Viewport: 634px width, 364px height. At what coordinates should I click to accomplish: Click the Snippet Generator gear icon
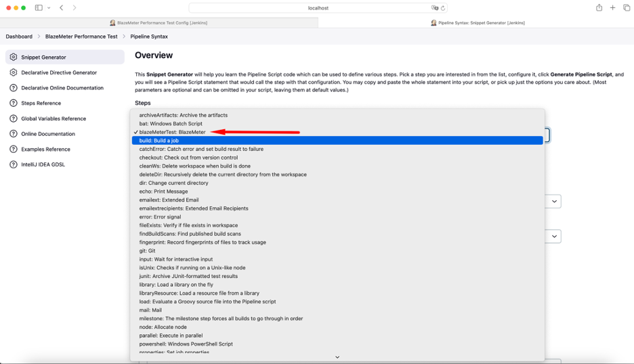14,57
